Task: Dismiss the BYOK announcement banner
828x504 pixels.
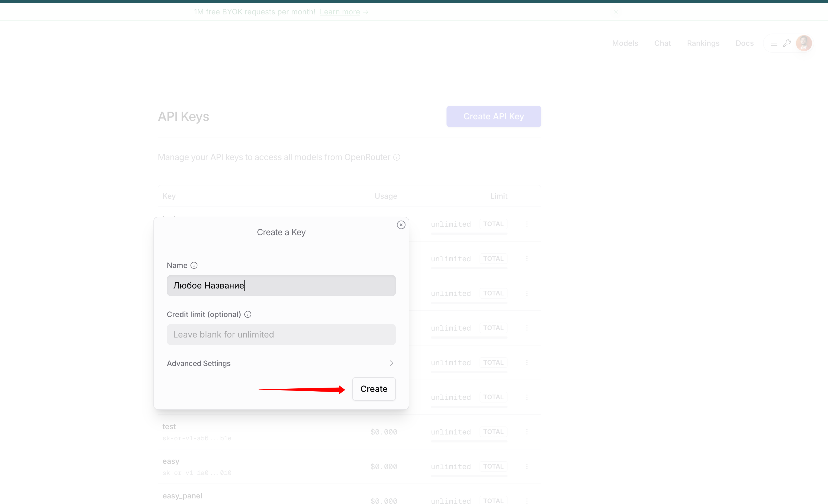Action: coord(616,12)
